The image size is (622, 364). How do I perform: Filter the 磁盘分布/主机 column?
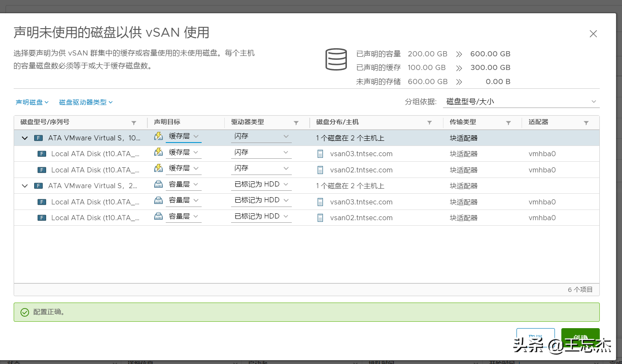(429, 122)
